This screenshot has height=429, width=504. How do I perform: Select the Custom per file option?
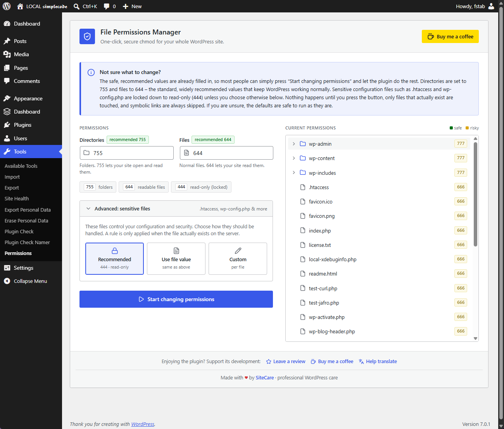pyautogui.click(x=238, y=258)
